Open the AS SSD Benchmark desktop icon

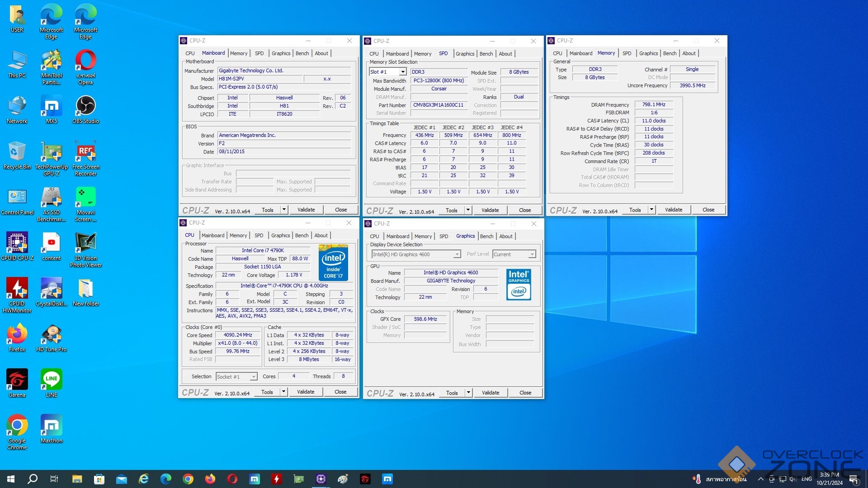pos(52,204)
